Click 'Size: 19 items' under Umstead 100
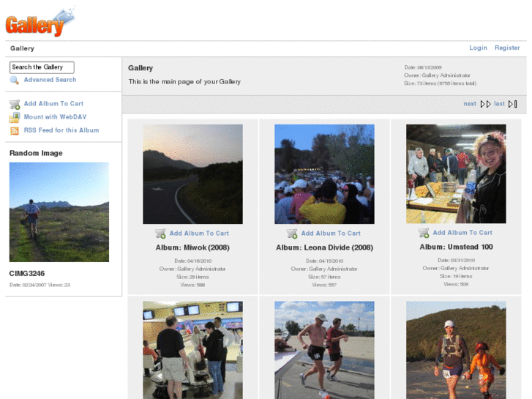The height and width of the screenshot is (399, 532). 456,276
